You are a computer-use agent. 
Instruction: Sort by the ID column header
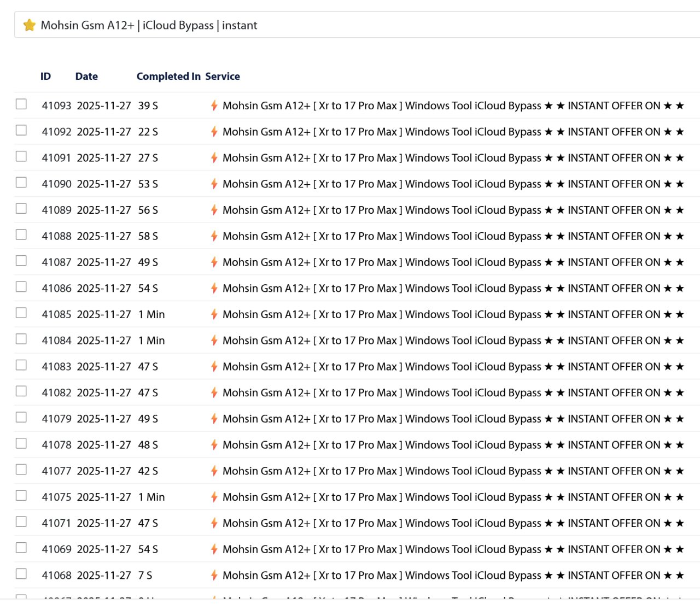(45, 77)
